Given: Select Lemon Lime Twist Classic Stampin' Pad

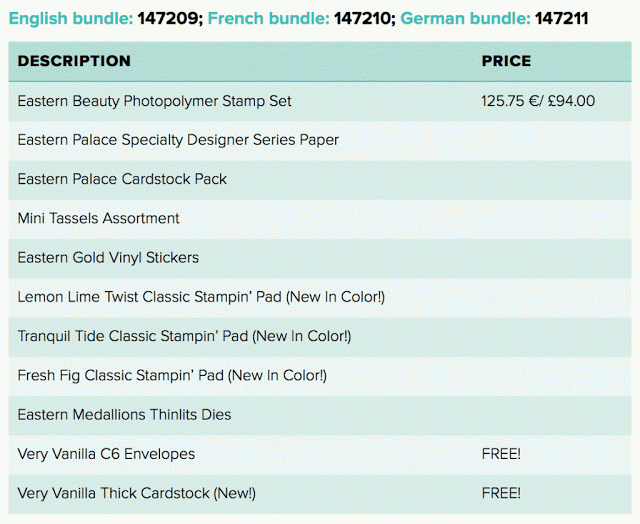Looking at the screenshot, I should tap(201, 297).
